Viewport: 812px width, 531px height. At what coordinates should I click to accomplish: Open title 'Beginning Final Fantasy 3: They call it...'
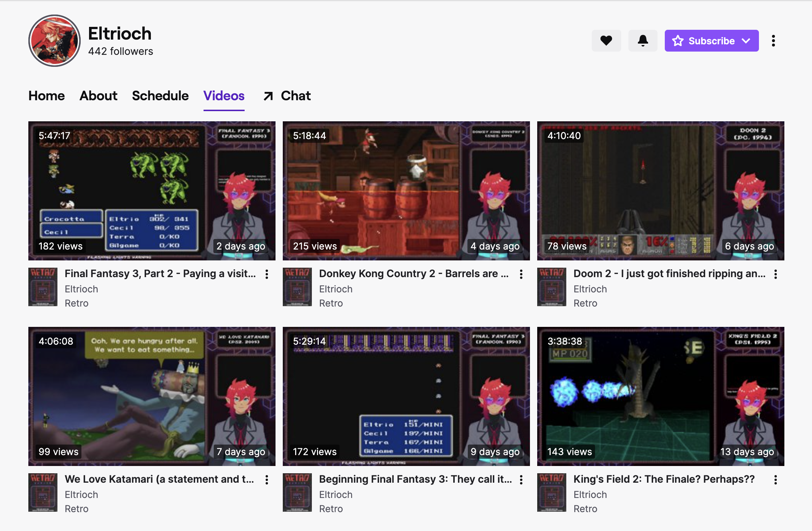tap(415, 479)
